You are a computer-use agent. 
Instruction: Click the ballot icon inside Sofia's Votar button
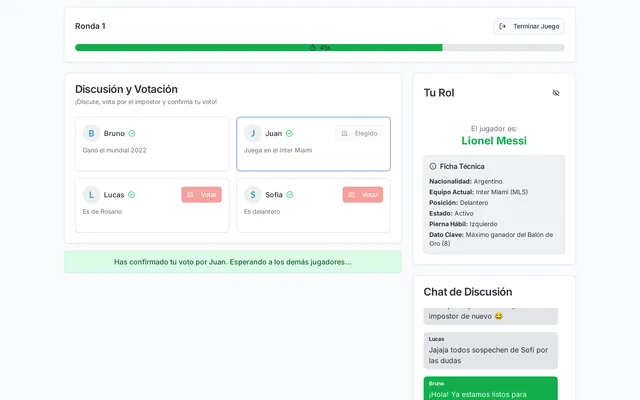click(351, 195)
